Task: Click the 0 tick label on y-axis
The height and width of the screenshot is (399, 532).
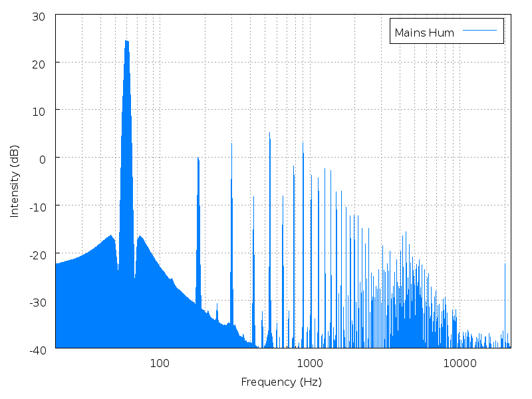Action: click(40, 158)
